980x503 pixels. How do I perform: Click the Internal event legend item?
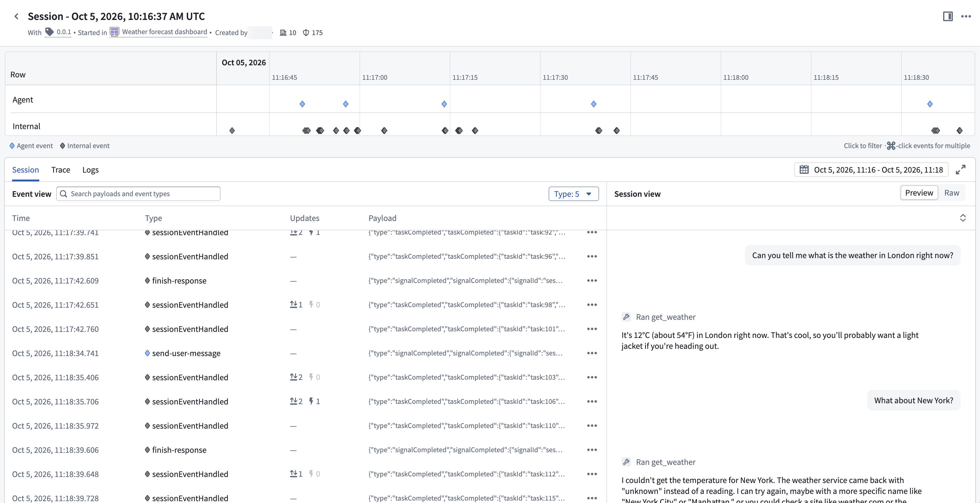(85, 146)
